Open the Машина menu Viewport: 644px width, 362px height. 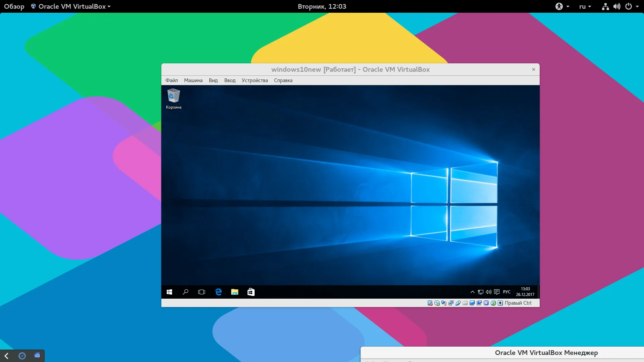[x=193, y=80]
